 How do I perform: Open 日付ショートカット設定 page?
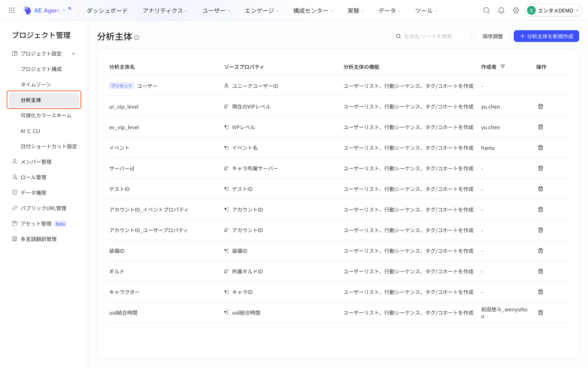(49, 146)
